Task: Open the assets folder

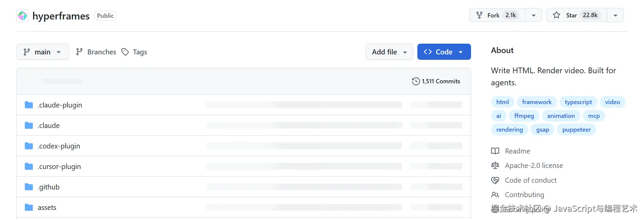Action: (x=47, y=208)
